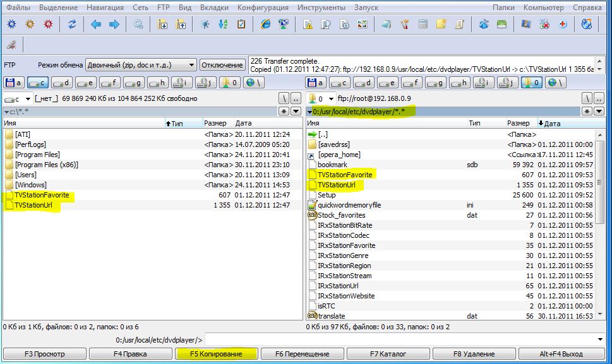Image resolution: width=612 pixels, height=364 pixels.
Task: Click the red plus circle toolbar icon
Action: pyautogui.click(x=563, y=24)
